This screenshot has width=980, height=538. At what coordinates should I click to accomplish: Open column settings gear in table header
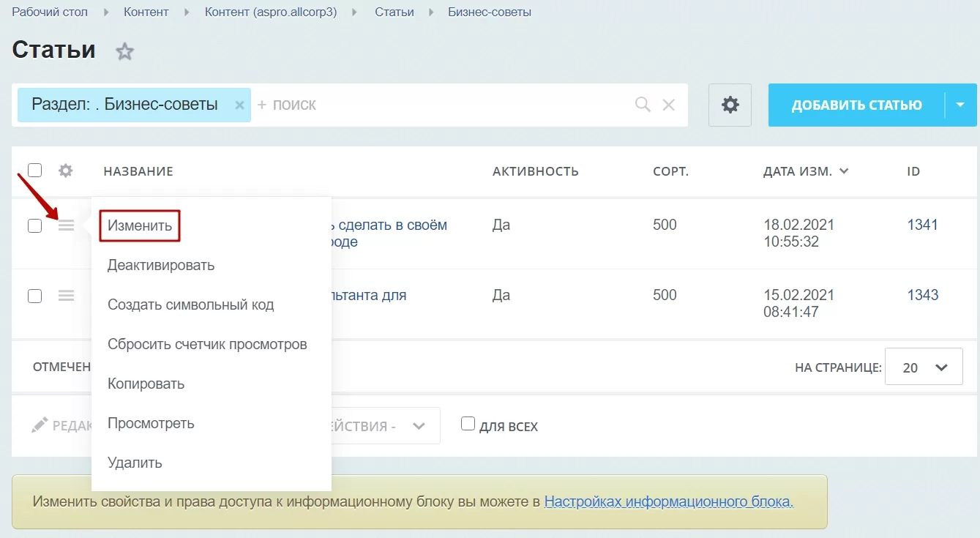(x=66, y=171)
